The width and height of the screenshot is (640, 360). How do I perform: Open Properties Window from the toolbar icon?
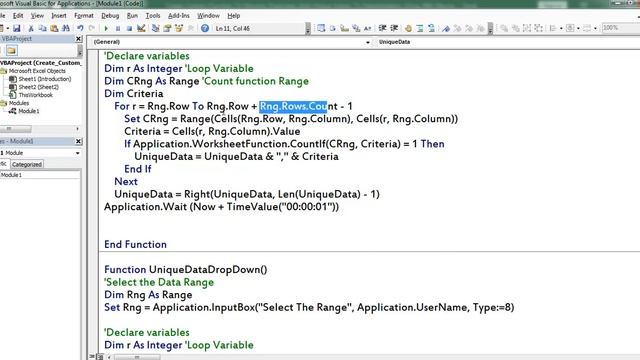pos(167,28)
